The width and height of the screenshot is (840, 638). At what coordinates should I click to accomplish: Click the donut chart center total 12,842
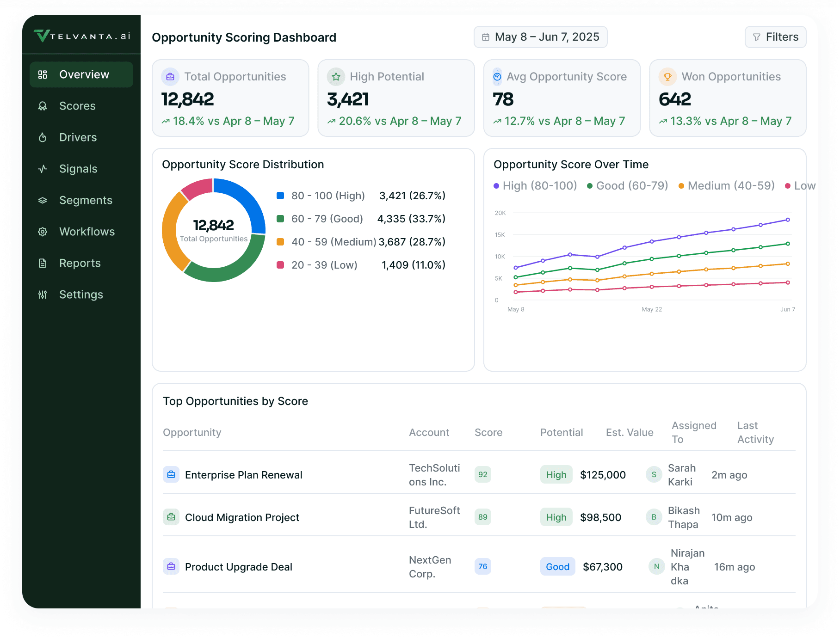214,225
